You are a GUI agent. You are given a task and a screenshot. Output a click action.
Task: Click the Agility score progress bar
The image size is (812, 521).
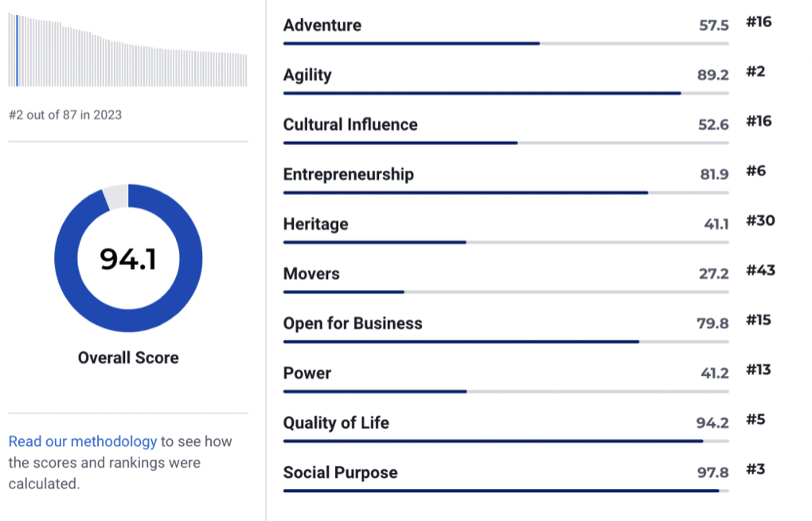(506, 93)
